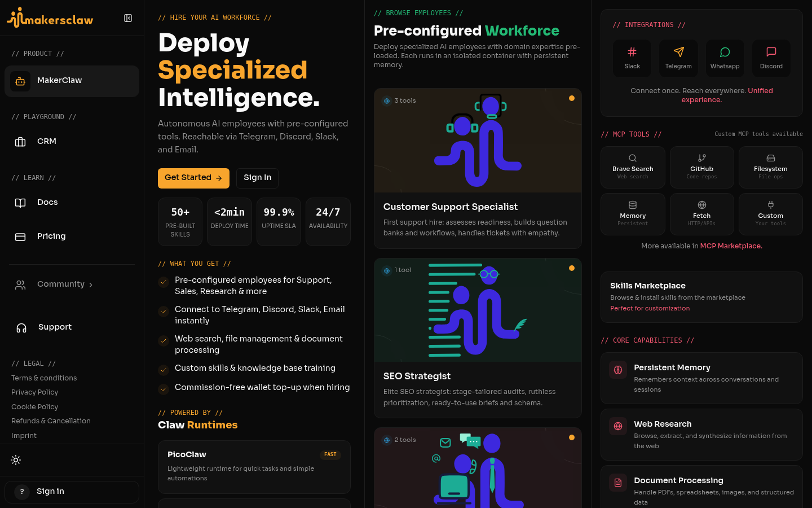Click sidebar bottom Sign in button

point(72,492)
